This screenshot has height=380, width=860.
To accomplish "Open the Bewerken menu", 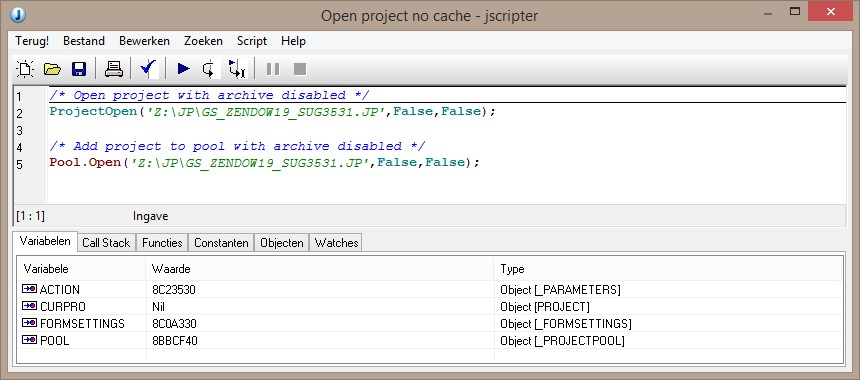I will 144,41.
